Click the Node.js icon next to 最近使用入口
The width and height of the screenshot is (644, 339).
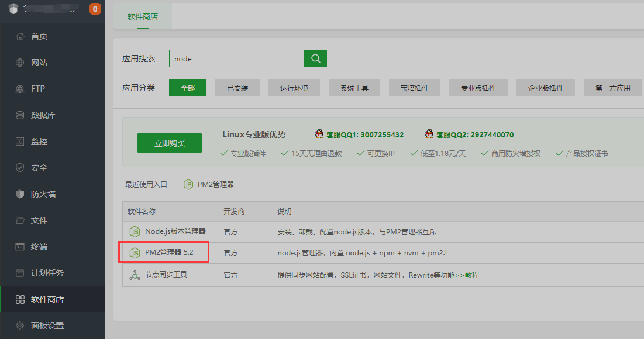pyautogui.click(x=188, y=185)
